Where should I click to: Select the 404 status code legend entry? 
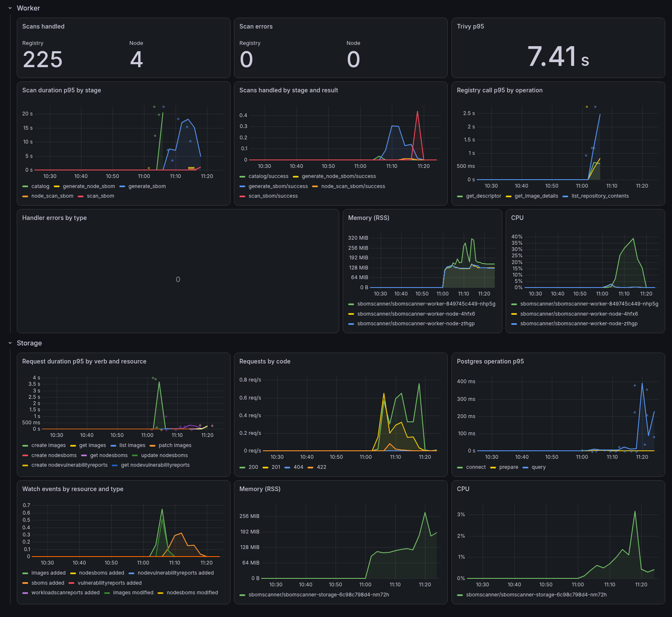298,467
